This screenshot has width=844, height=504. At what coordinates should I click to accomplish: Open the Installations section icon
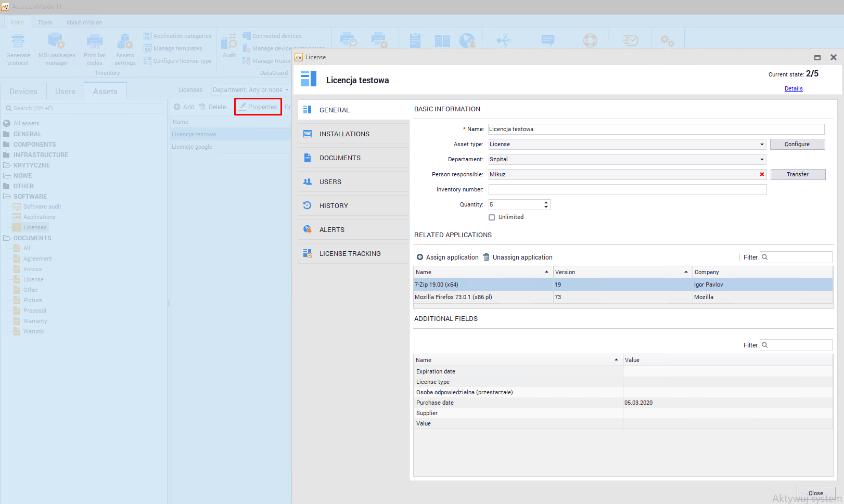[308, 134]
